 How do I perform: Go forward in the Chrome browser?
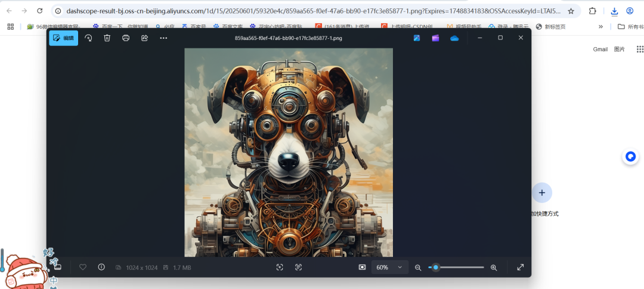tap(24, 11)
